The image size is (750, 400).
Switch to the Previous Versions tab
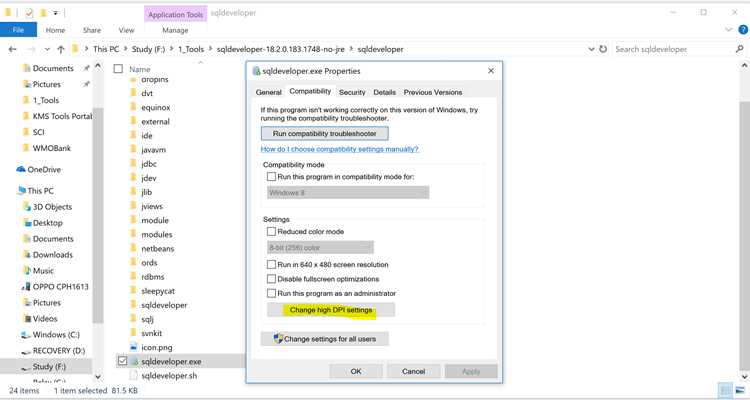click(433, 92)
